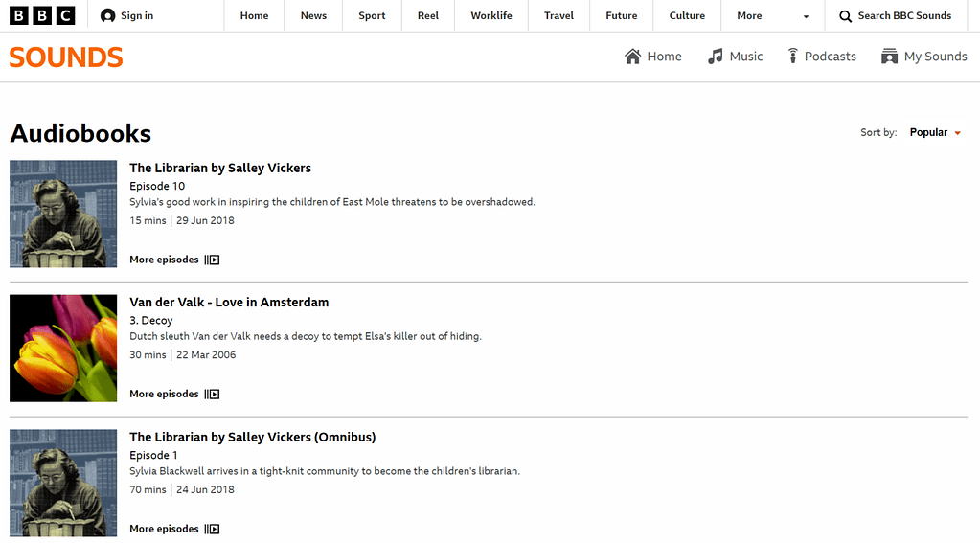Open the News tab in top bar

tap(313, 15)
